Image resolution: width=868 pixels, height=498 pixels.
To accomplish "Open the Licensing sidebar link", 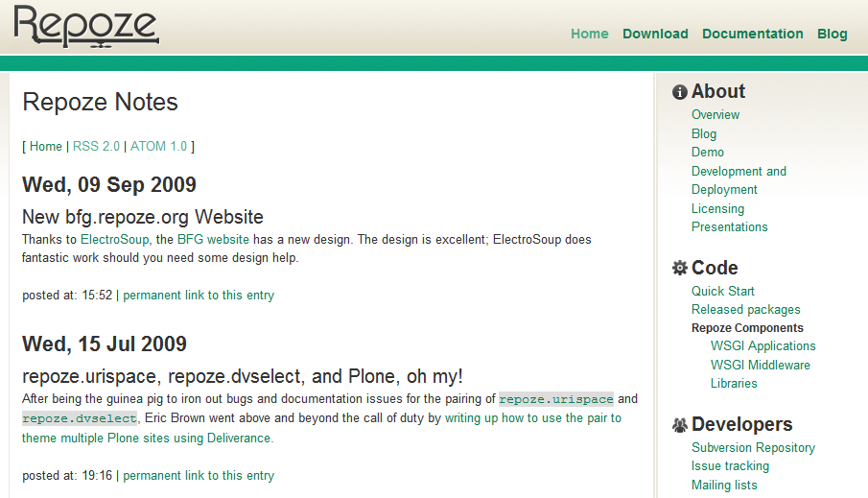I will coord(718,209).
